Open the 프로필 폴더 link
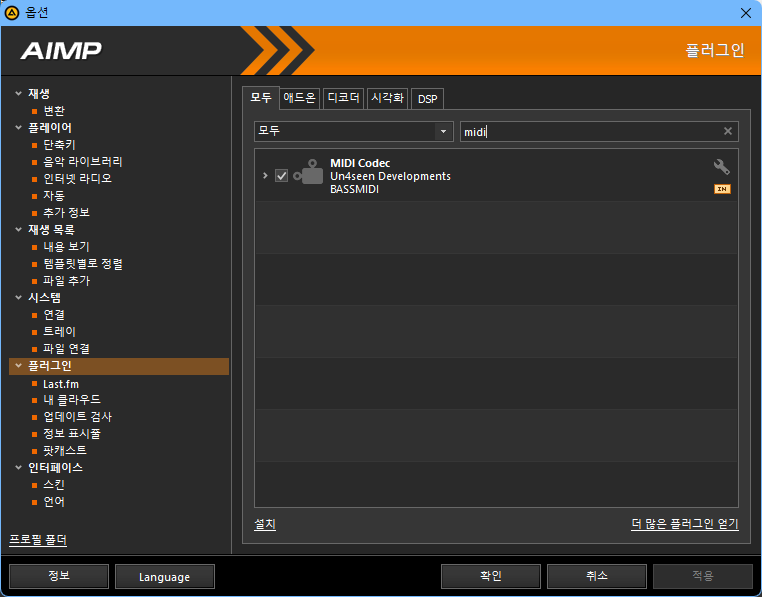 tap(38, 540)
